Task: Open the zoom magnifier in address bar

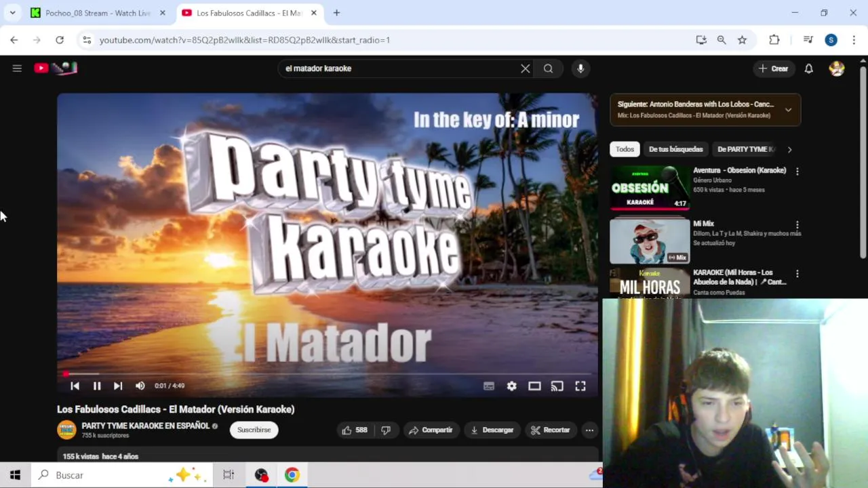Action: [722, 40]
